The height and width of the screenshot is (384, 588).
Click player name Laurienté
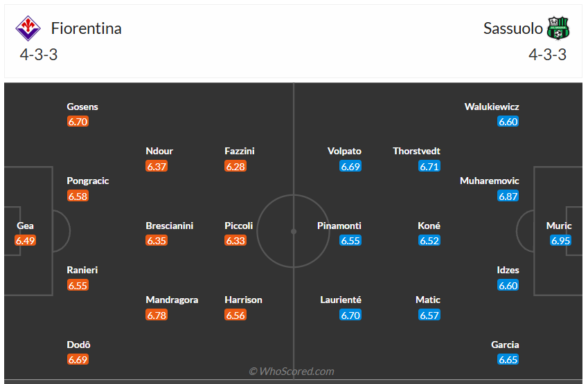point(341,300)
